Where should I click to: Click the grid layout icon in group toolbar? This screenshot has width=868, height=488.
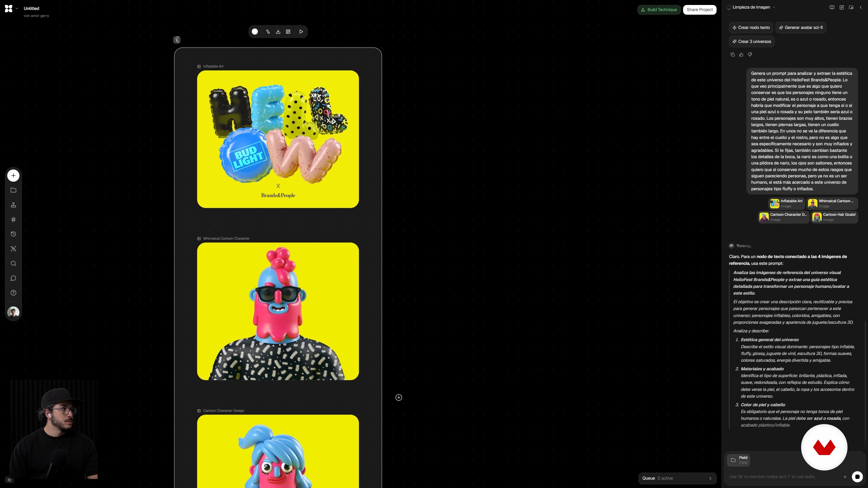(x=288, y=32)
